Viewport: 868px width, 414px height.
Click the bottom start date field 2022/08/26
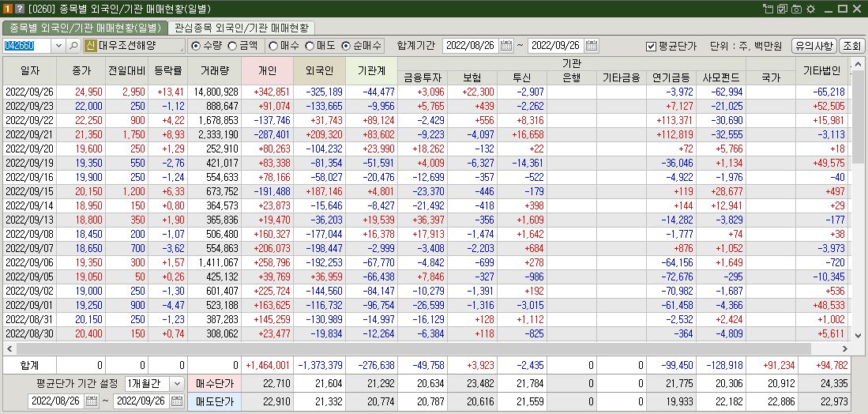click(57, 401)
